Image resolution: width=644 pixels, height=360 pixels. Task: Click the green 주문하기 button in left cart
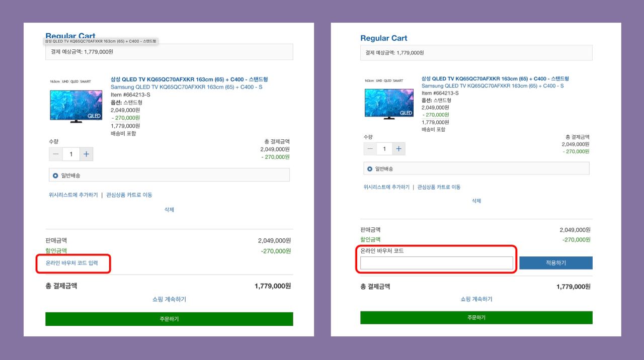pos(169,319)
